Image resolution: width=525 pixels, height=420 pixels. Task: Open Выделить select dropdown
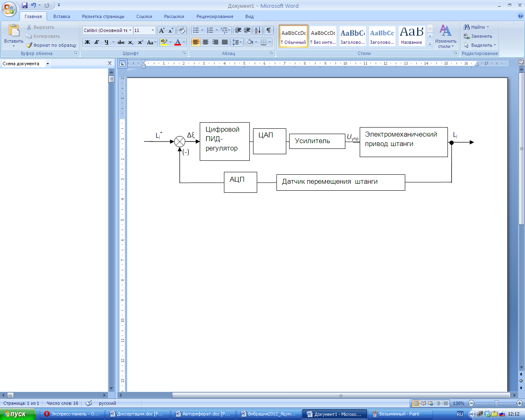tap(480, 45)
